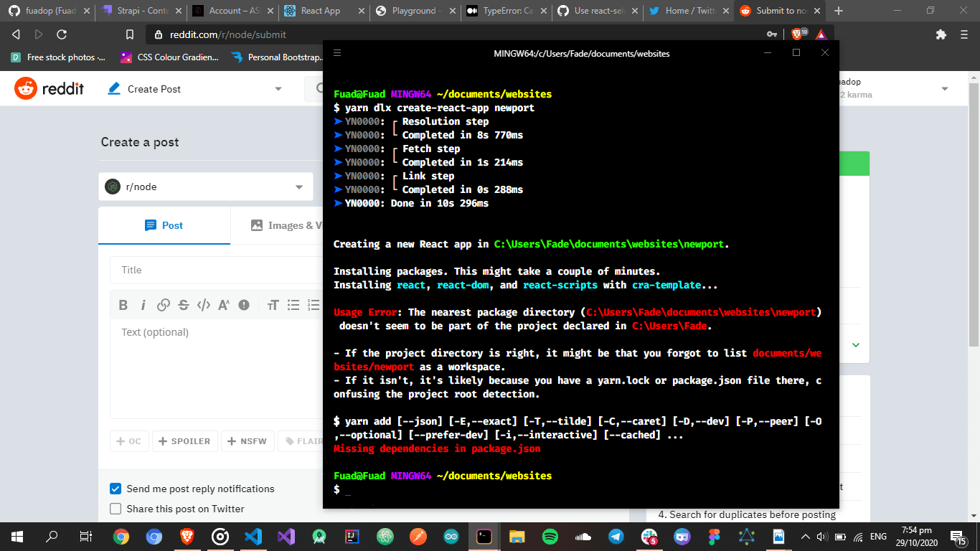980x551 pixels.
Task: Go back in browser history
Action: point(16,34)
